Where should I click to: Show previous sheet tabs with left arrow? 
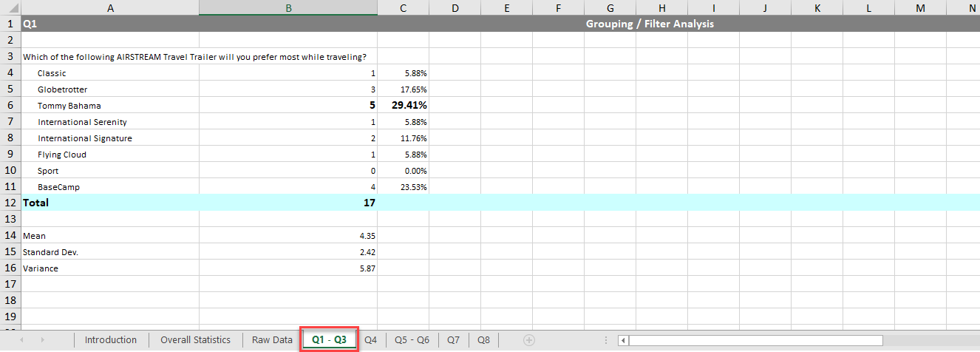(x=21, y=340)
